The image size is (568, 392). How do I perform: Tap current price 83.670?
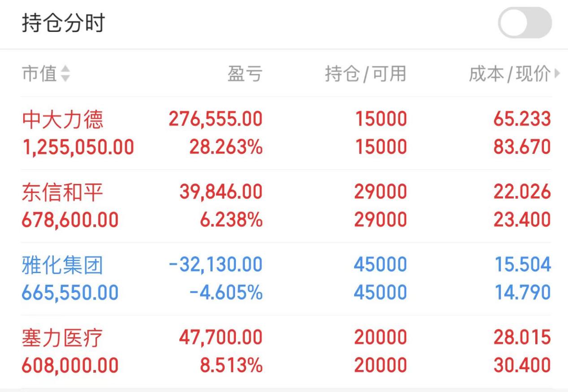coord(522,147)
